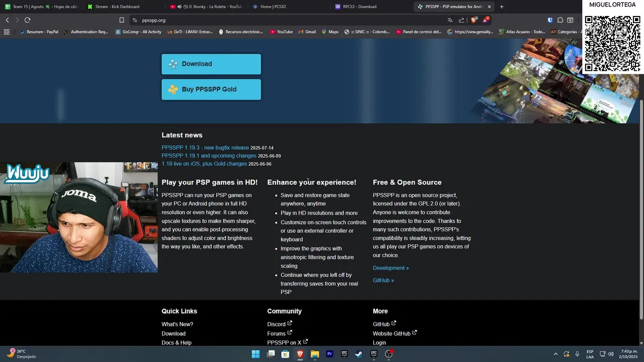This screenshot has width=644, height=362.
Task: Open Brave Shields lion icon
Action: point(473,20)
